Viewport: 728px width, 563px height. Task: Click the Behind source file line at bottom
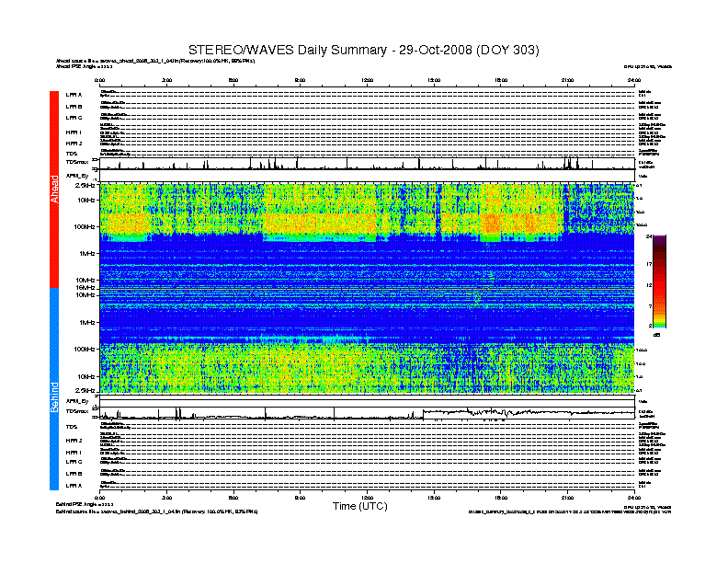point(156,511)
